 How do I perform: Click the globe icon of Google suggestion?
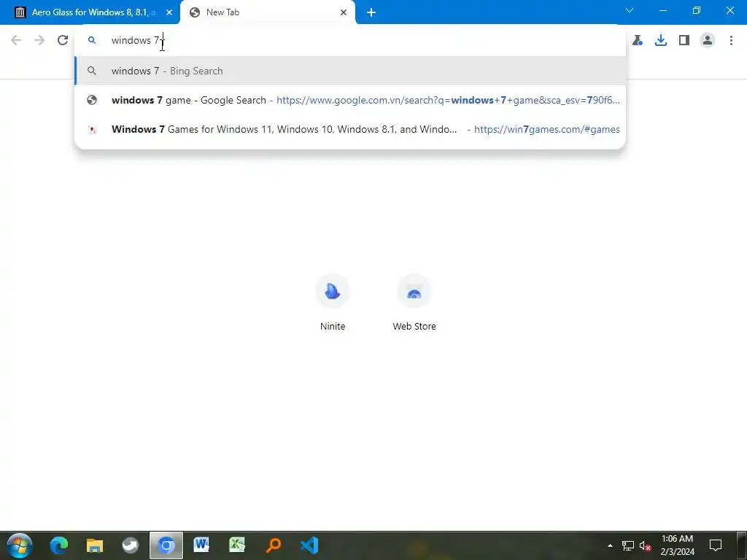pyautogui.click(x=92, y=100)
